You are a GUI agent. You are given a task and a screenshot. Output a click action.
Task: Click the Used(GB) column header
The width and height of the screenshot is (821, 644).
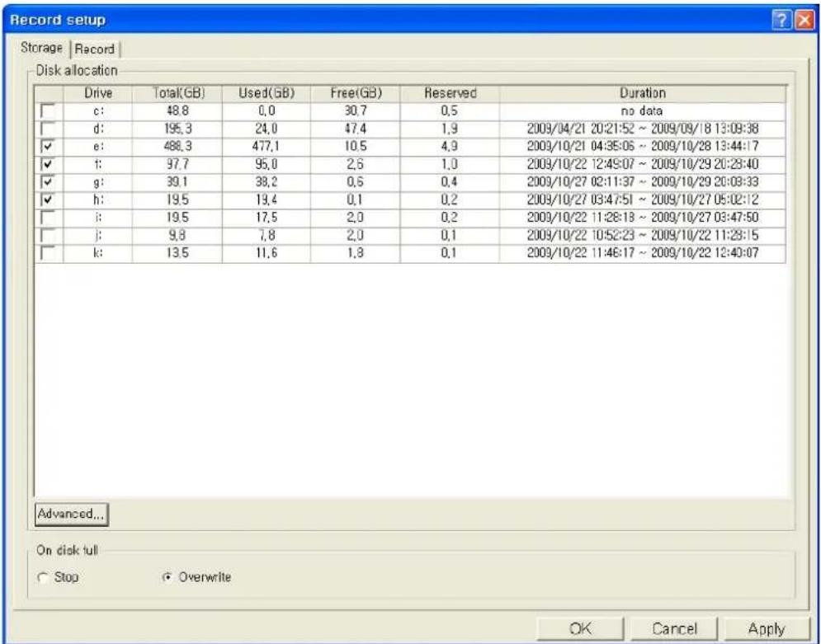(x=267, y=93)
